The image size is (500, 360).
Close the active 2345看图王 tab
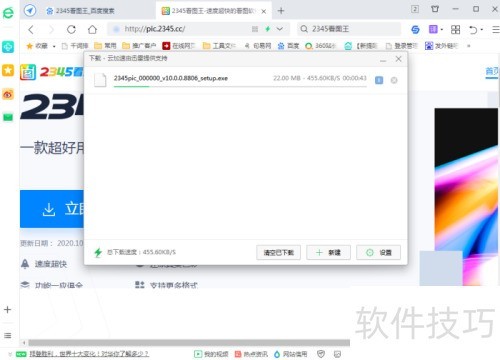264,11
